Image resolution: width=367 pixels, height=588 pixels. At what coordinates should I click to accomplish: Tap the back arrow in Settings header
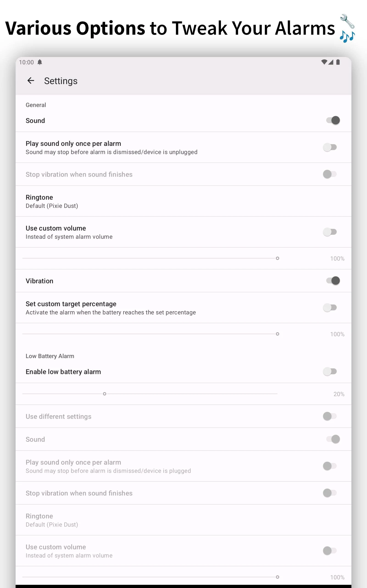click(31, 81)
